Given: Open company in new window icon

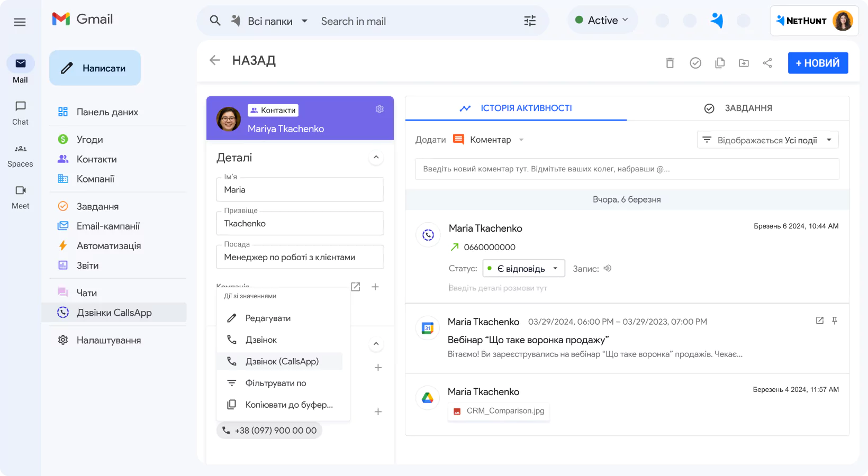Looking at the screenshot, I should (x=356, y=287).
